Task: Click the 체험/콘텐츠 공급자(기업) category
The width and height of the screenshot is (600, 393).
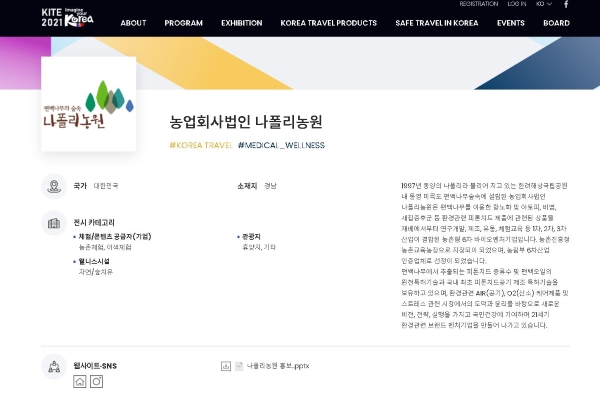Action: click(115, 236)
